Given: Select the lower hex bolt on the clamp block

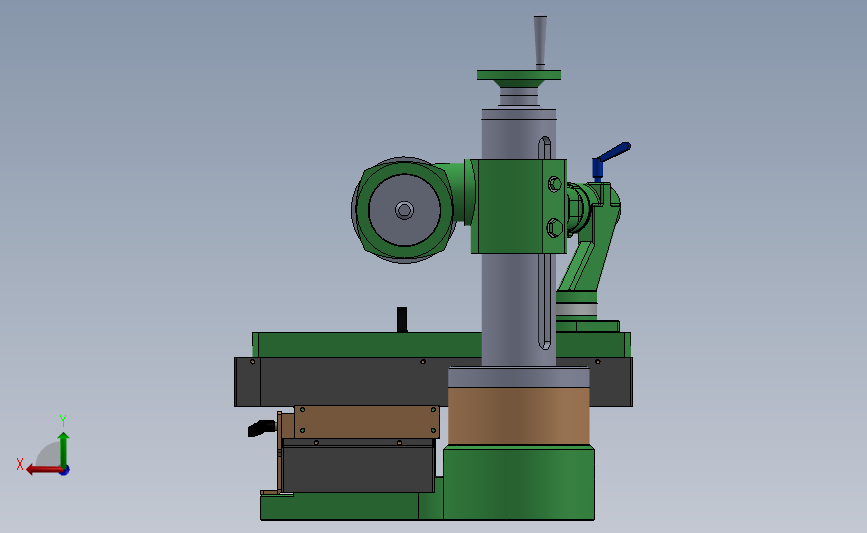Looking at the screenshot, I should (554, 228).
